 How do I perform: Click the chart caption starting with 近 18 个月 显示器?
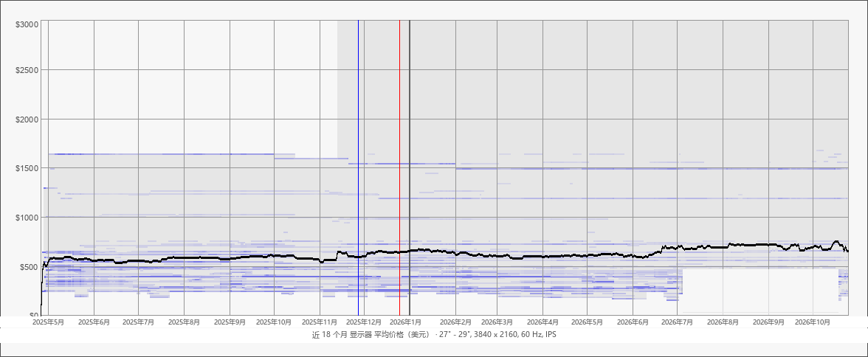click(434, 335)
